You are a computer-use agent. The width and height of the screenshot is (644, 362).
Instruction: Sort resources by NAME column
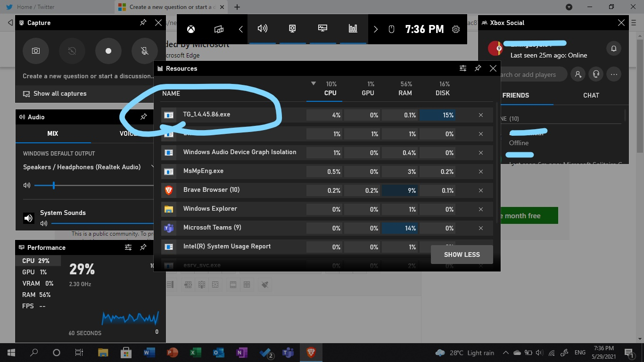point(171,93)
